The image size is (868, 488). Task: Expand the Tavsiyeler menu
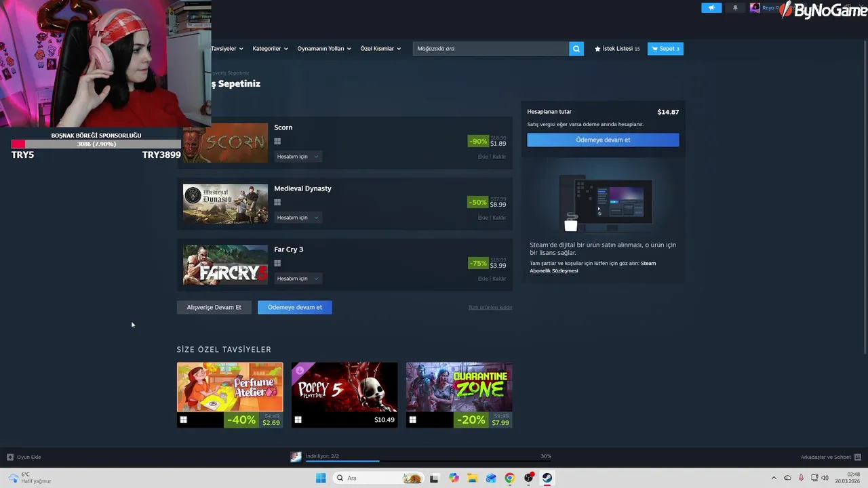[x=226, y=49]
